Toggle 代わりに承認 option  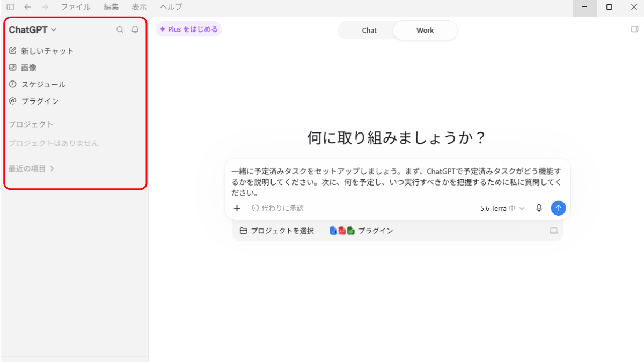[x=278, y=208]
